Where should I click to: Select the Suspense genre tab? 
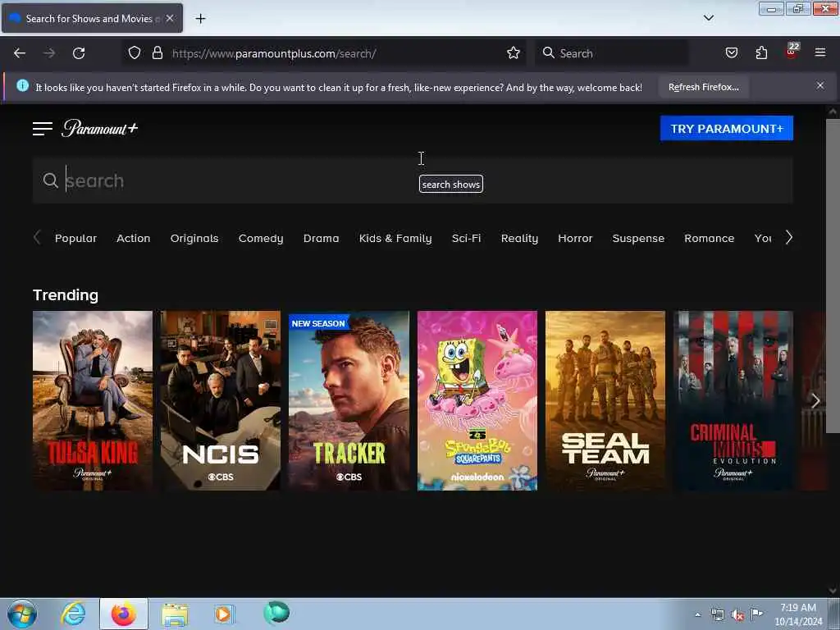(638, 239)
